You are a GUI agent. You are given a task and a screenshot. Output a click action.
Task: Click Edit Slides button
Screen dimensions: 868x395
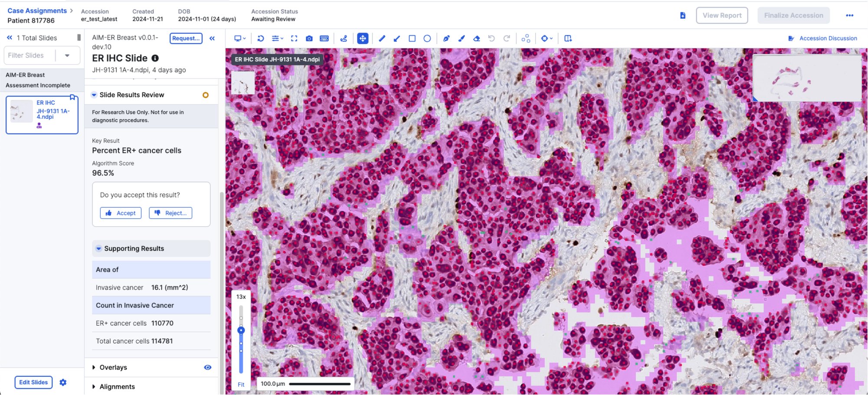33,382
